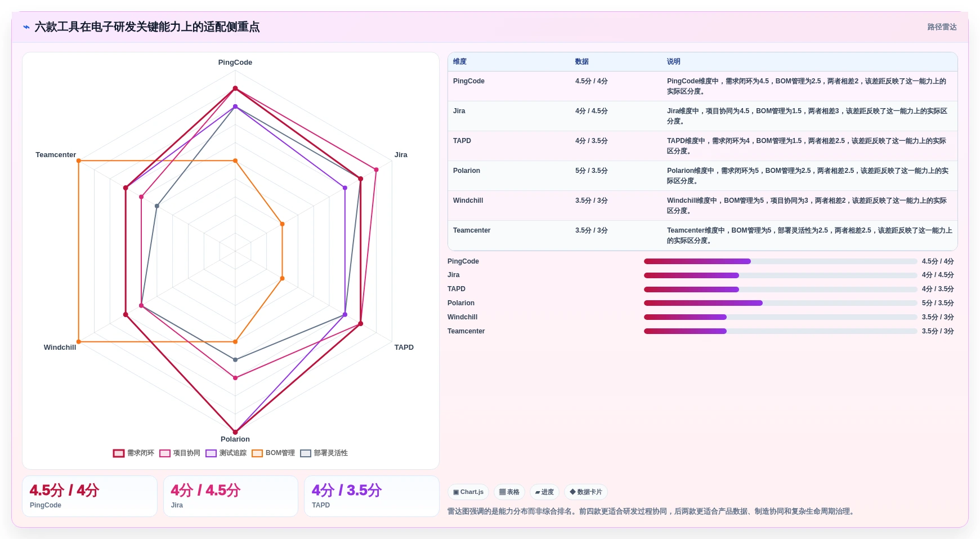Click the 路径雷达 label in header
The height and width of the screenshot is (539, 980).
tap(942, 27)
